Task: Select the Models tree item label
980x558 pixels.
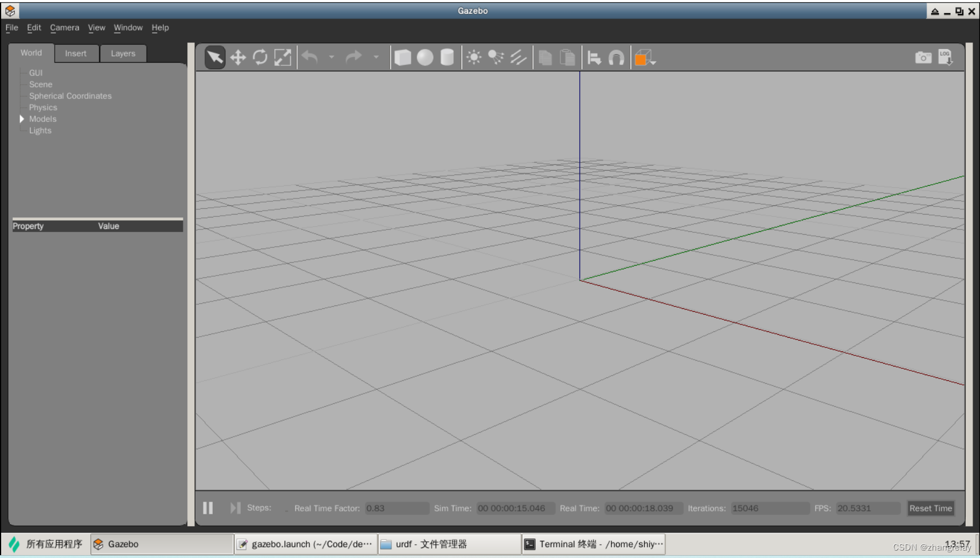Action: point(43,119)
